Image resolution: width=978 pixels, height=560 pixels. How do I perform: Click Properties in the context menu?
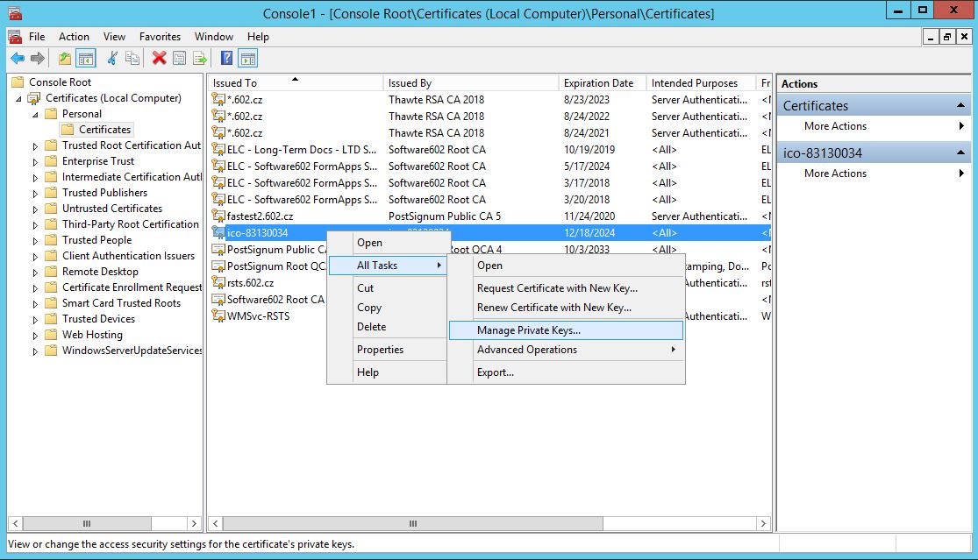tap(380, 350)
